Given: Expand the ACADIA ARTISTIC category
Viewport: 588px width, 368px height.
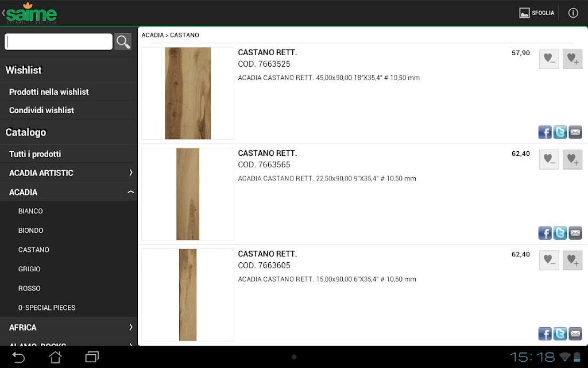Looking at the screenshot, I should tap(69, 172).
